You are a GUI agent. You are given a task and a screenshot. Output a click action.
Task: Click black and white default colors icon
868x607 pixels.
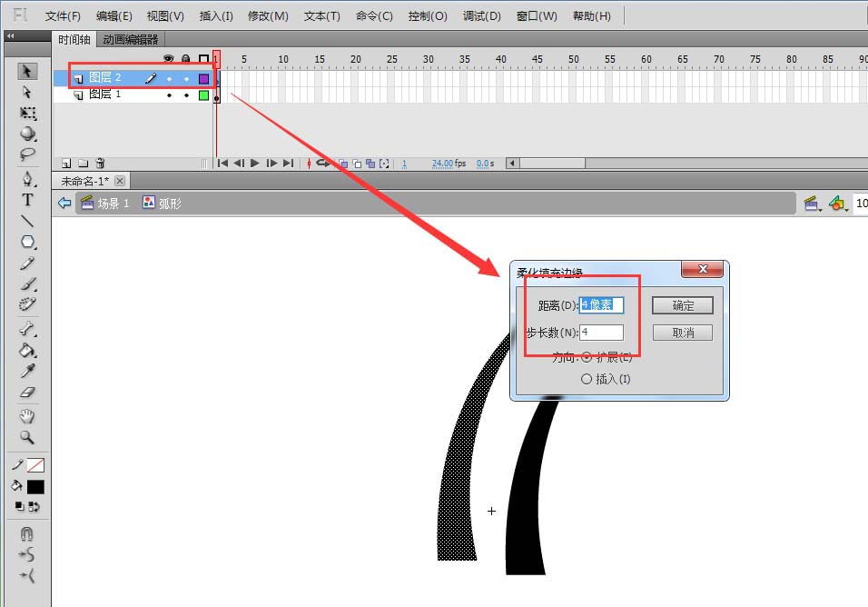pyautogui.click(x=19, y=506)
